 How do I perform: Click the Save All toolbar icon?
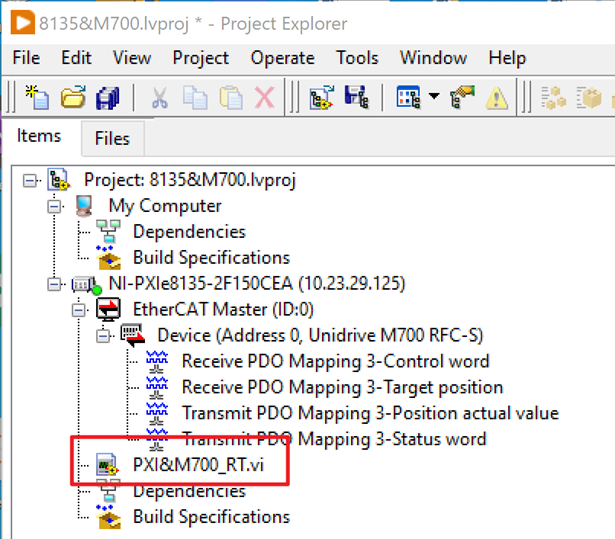coord(107,97)
